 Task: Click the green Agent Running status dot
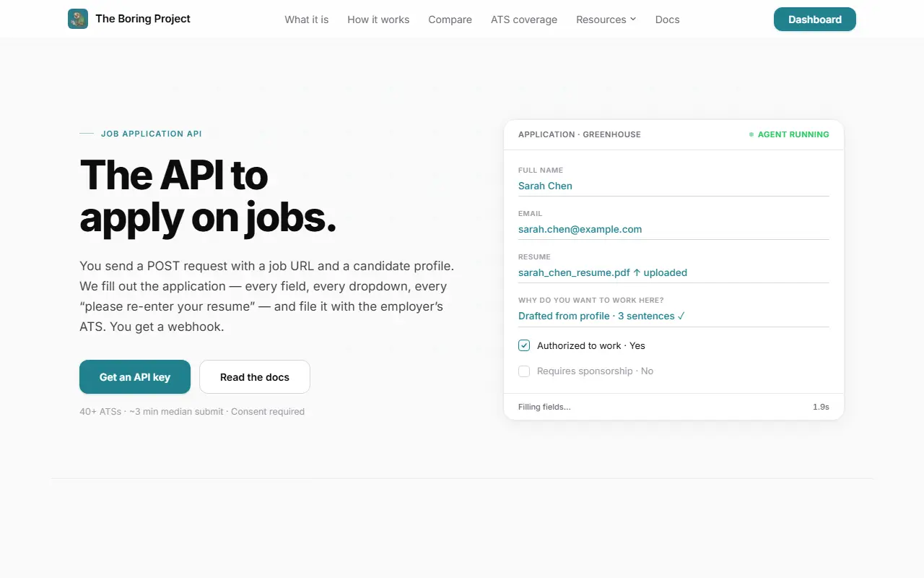coord(751,134)
